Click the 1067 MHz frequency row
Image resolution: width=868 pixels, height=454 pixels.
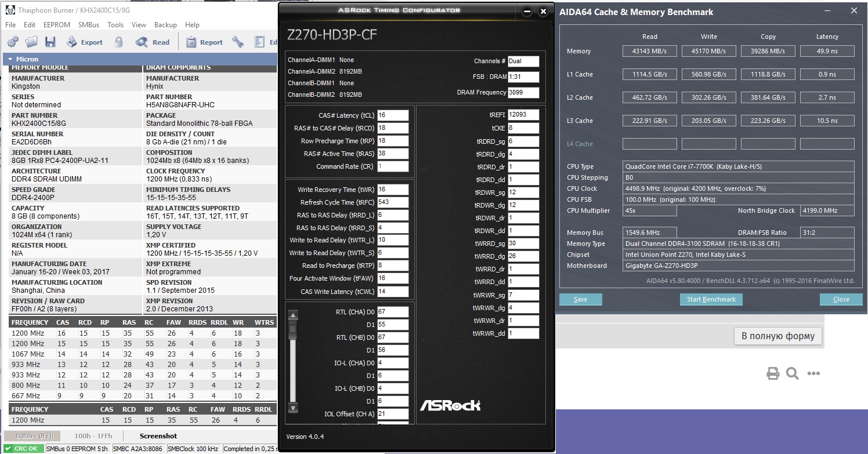point(143,354)
